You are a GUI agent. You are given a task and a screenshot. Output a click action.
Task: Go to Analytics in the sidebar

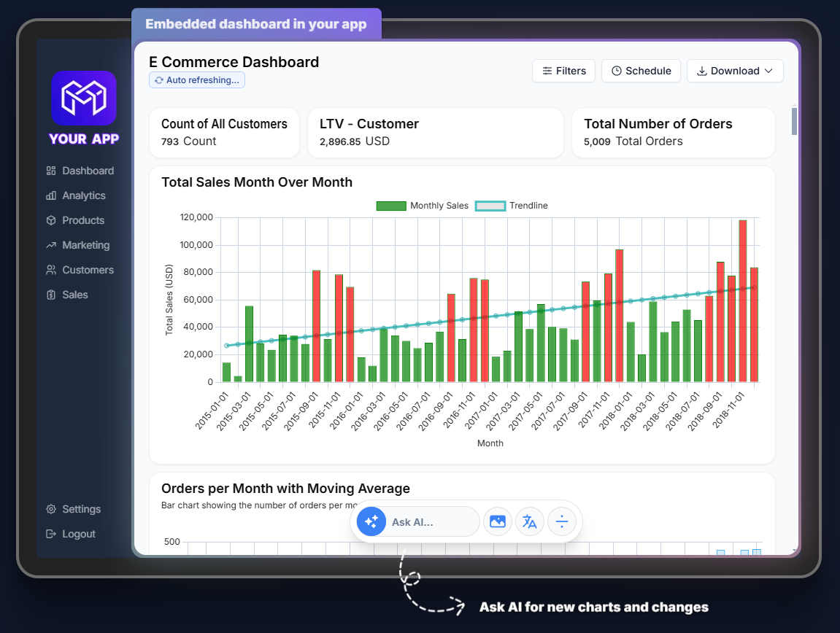point(83,195)
